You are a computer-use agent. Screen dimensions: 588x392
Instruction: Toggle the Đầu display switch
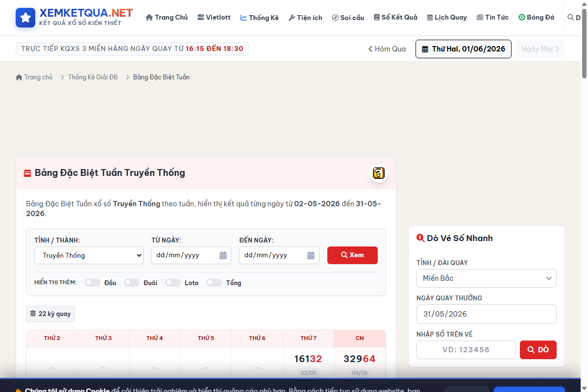93,283
